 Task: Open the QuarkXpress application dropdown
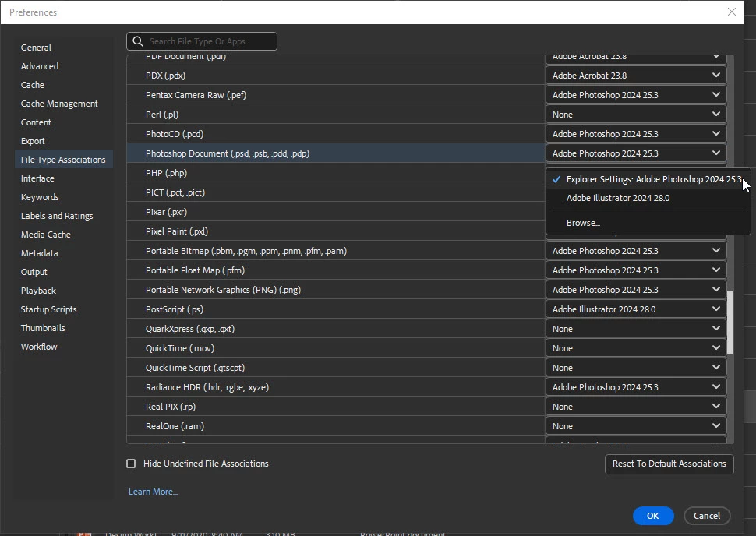(x=636, y=329)
